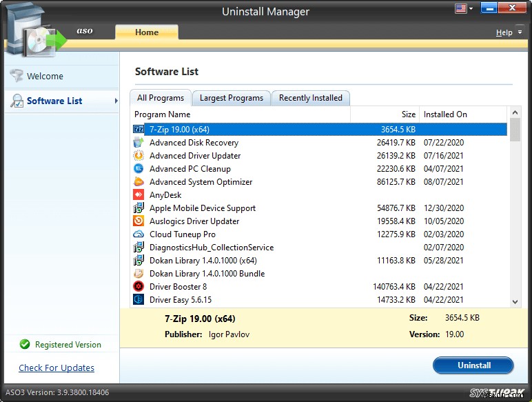The height and width of the screenshot is (402, 532).
Task: Expand the Software List sidebar arrow
Action: pyautogui.click(x=116, y=101)
